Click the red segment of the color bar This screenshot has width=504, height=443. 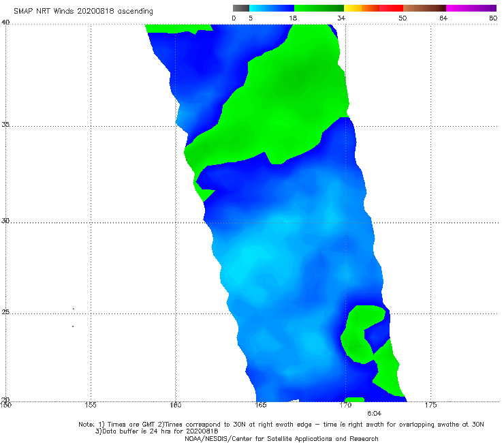(x=391, y=8)
